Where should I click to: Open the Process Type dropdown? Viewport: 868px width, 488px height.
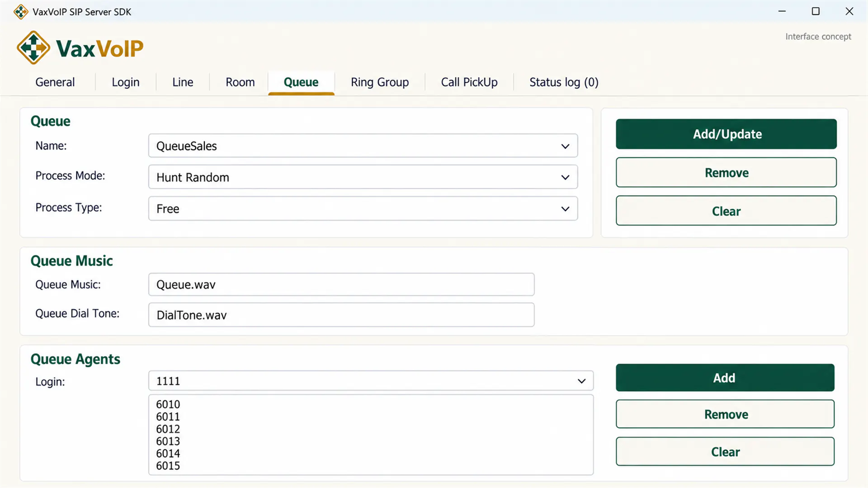(363, 209)
